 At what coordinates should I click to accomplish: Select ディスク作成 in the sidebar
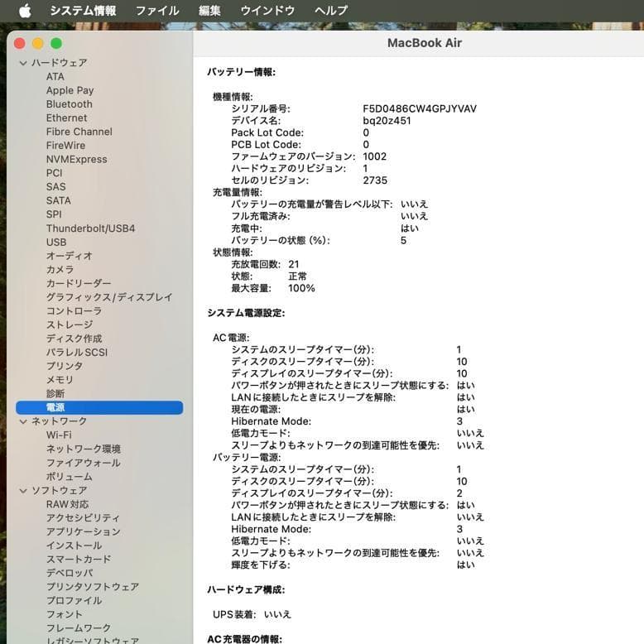[x=74, y=339]
